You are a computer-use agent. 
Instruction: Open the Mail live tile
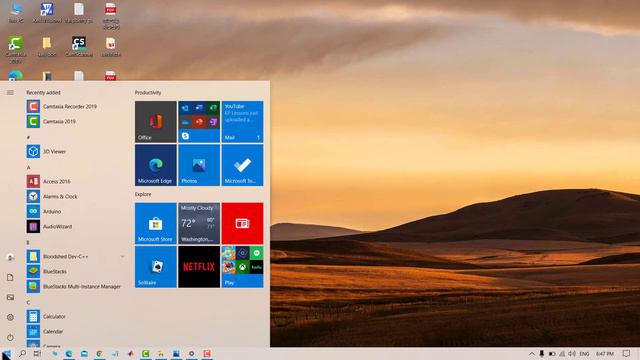click(242, 122)
